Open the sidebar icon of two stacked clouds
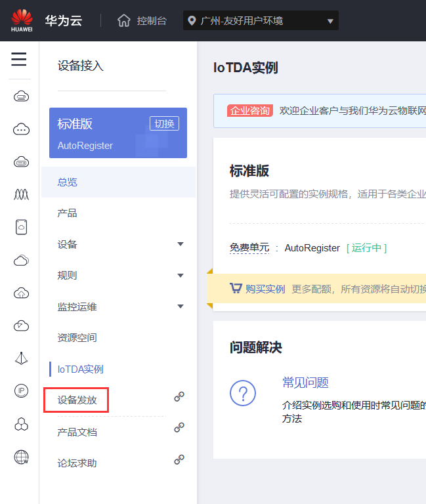Viewport: 426px width, 504px height. pyautogui.click(x=21, y=261)
